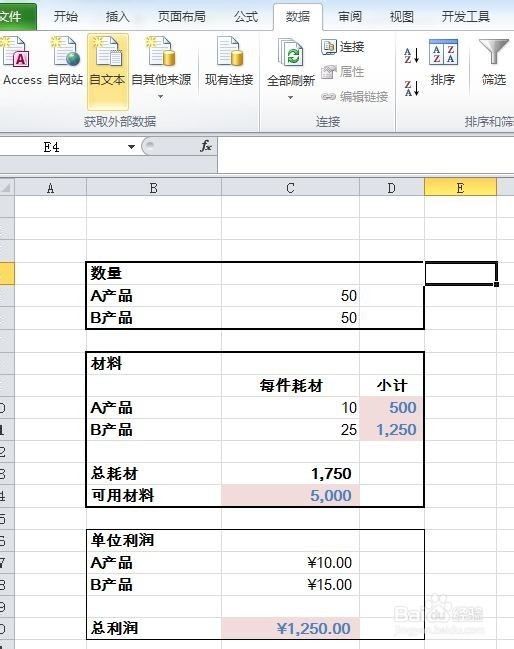The height and width of the screenshot is (649, 514).
Task: Click in the formula bar
Action: pos(366,155)
